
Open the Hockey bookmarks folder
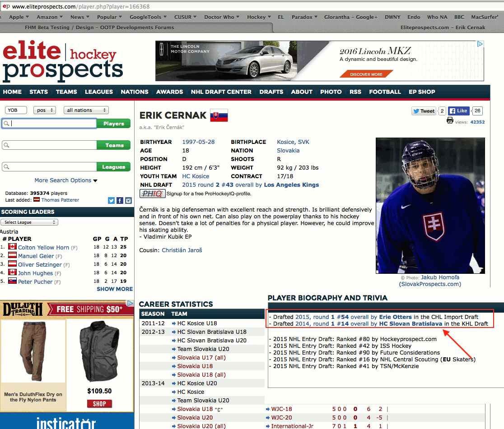[259, 17]
